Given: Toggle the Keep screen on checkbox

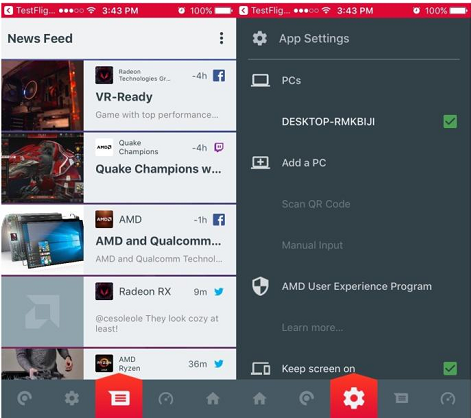Looking at the screenshot, I should pos(450,368).
